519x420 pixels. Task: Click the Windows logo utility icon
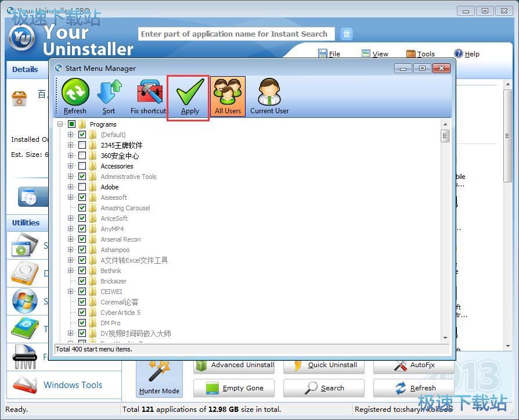pos(25,301)
